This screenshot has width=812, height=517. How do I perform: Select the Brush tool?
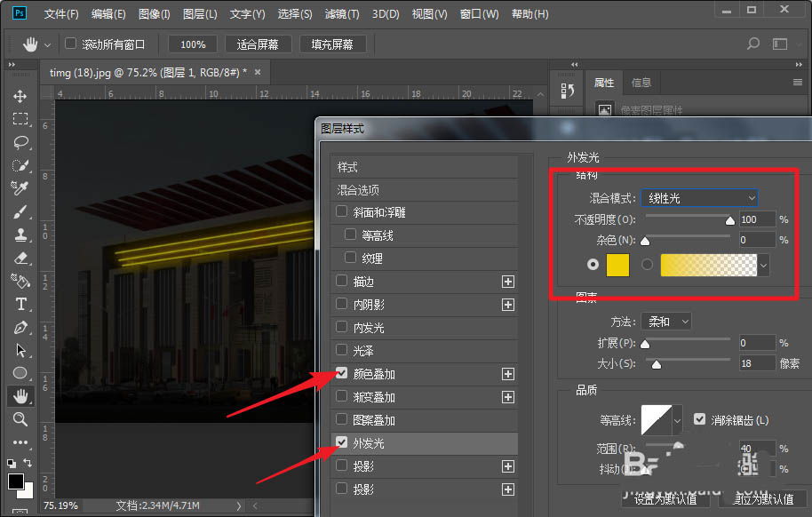pos(20,211)
